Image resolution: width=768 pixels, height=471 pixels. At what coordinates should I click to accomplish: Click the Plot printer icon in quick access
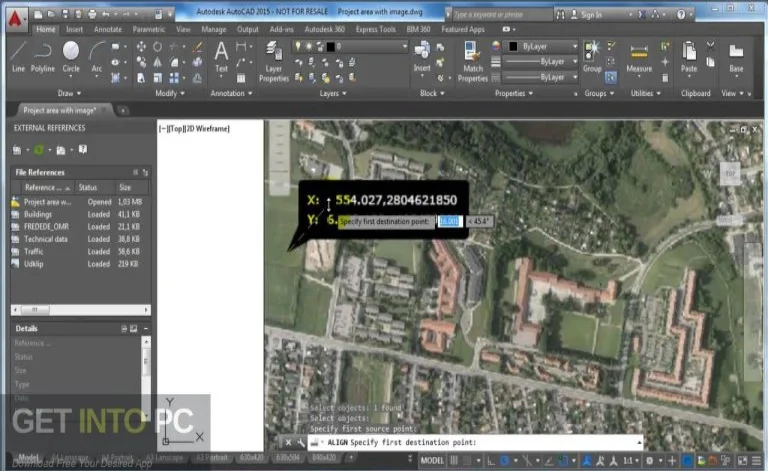[92, 14]
